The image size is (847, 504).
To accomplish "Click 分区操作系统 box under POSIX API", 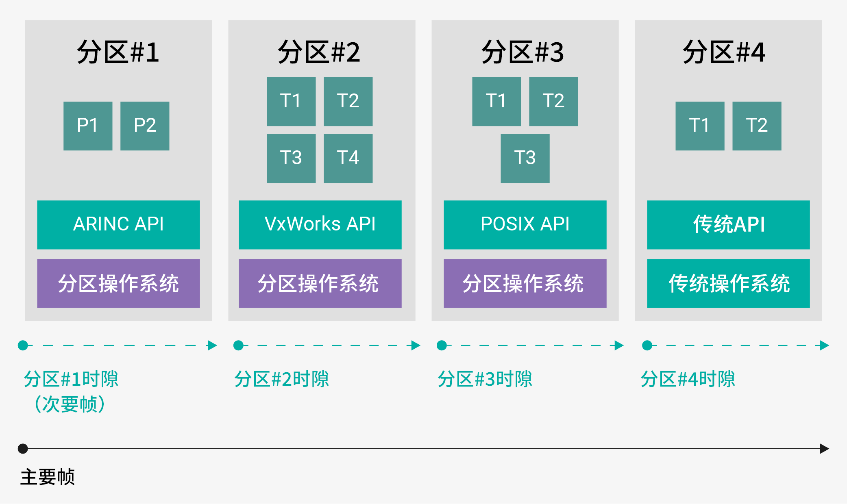I will tap(525, 283).
